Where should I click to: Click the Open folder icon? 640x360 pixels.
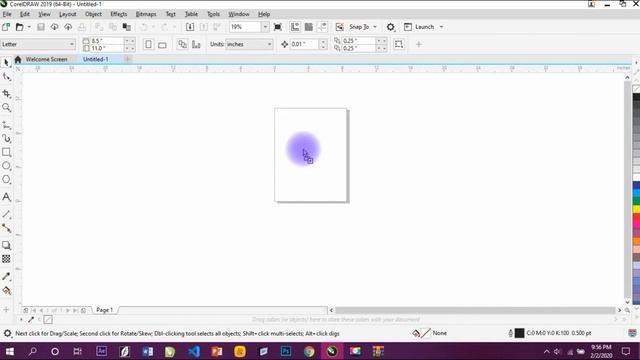pos(19,27)
